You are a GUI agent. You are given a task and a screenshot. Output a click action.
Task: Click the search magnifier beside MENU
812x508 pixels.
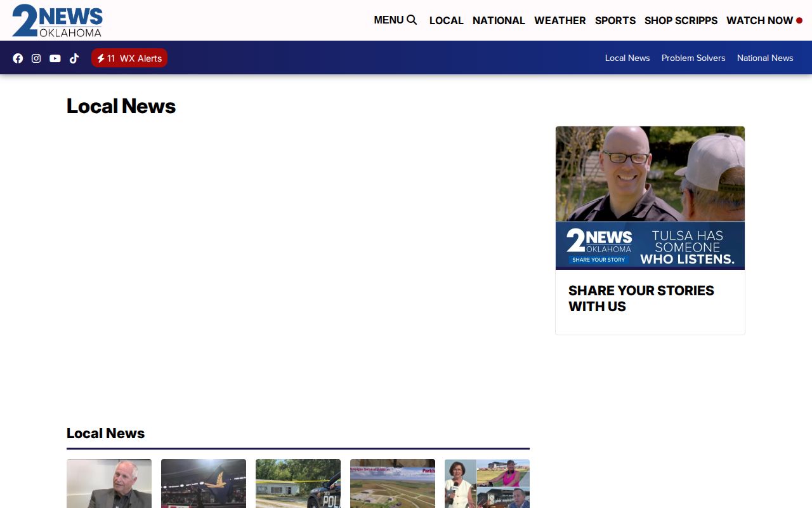point(412,20)
